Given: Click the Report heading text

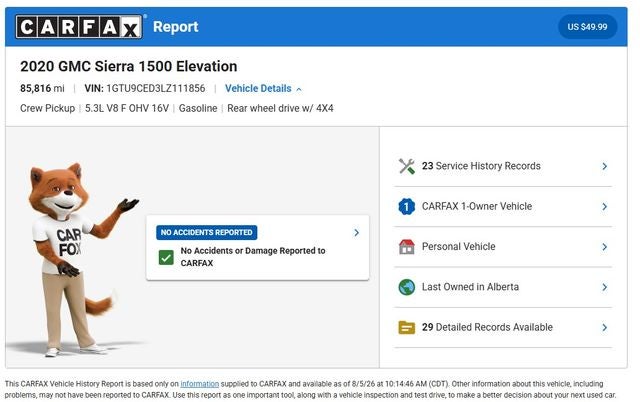Looking at the screenshot, I should pyautogui.click(x=176, y=27).
